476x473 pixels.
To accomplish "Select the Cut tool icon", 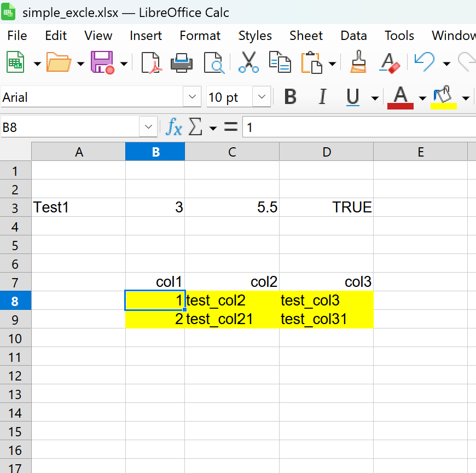I will pos(248,62).
